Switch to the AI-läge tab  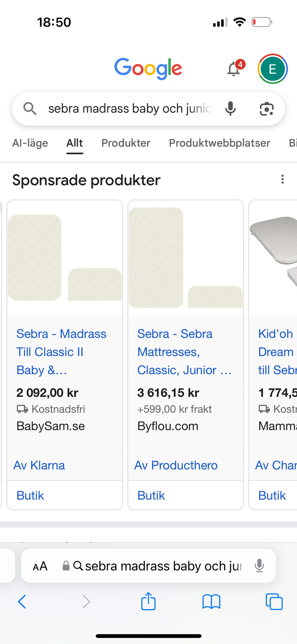[x=30, y=143]
